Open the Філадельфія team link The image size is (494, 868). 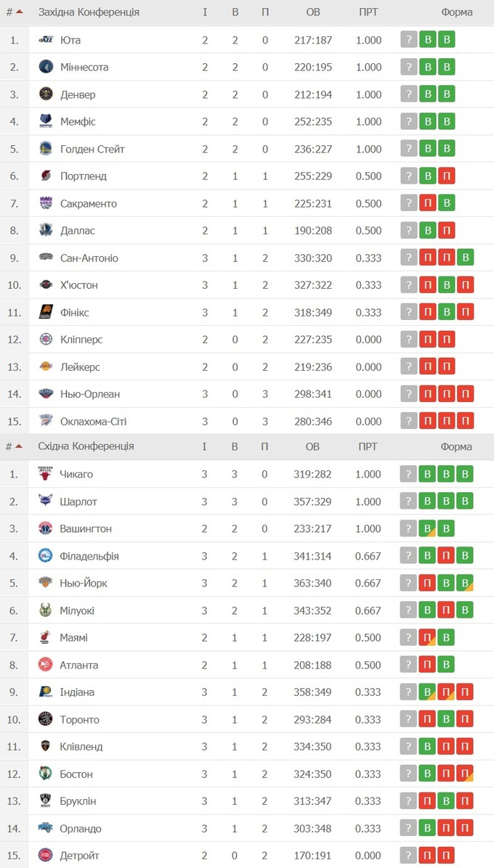89,556
